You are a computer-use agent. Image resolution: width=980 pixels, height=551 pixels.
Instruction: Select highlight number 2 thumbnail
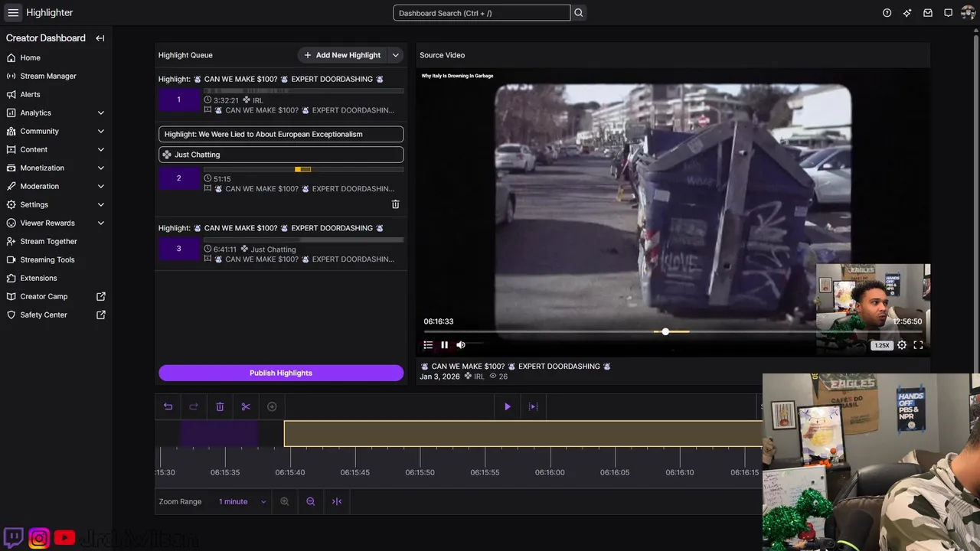pos(179,178)
